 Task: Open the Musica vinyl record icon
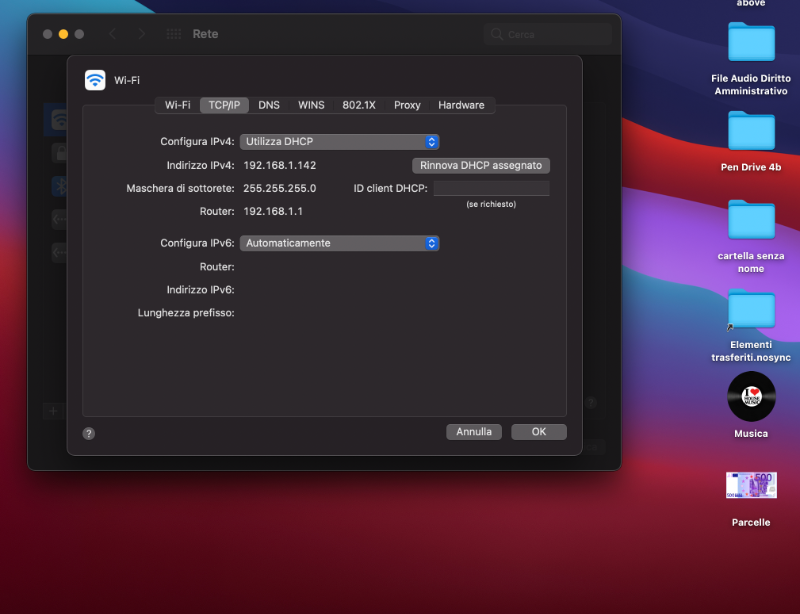click(751, 396)
